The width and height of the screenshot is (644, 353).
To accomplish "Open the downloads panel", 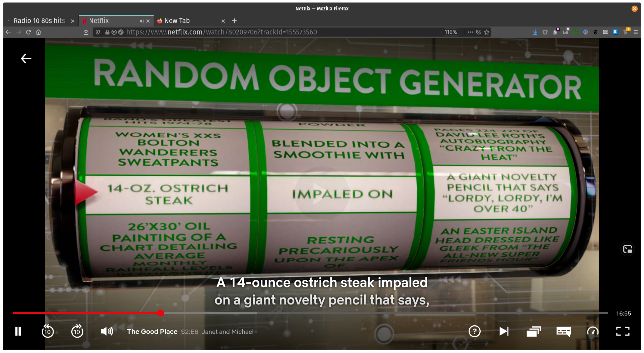I will pos(535,32).
